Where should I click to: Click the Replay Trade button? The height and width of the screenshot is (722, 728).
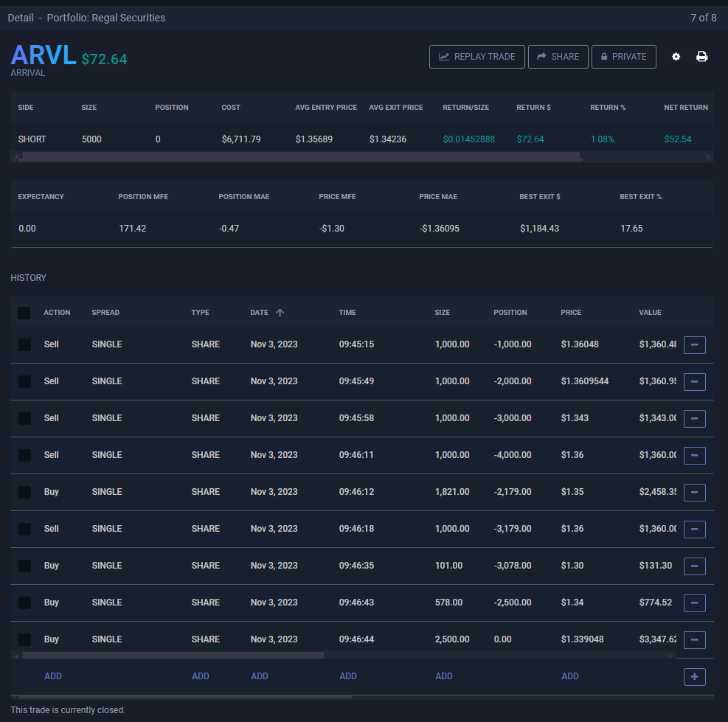pos(476,57)
